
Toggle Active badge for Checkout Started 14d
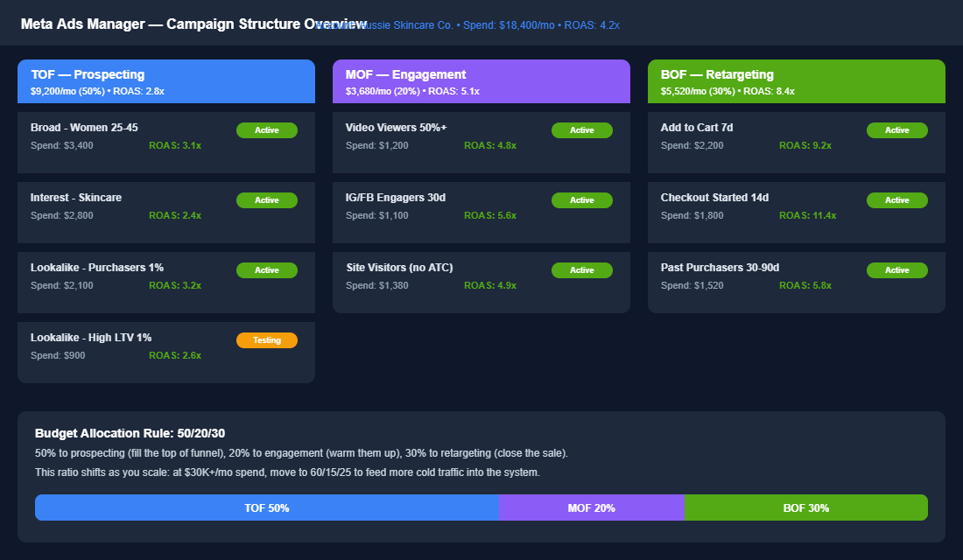(x=897, y=200)
